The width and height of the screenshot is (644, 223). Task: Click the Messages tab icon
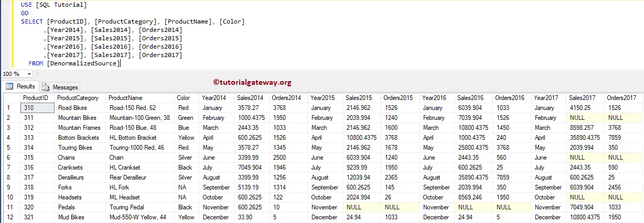(x=46, y=87)
